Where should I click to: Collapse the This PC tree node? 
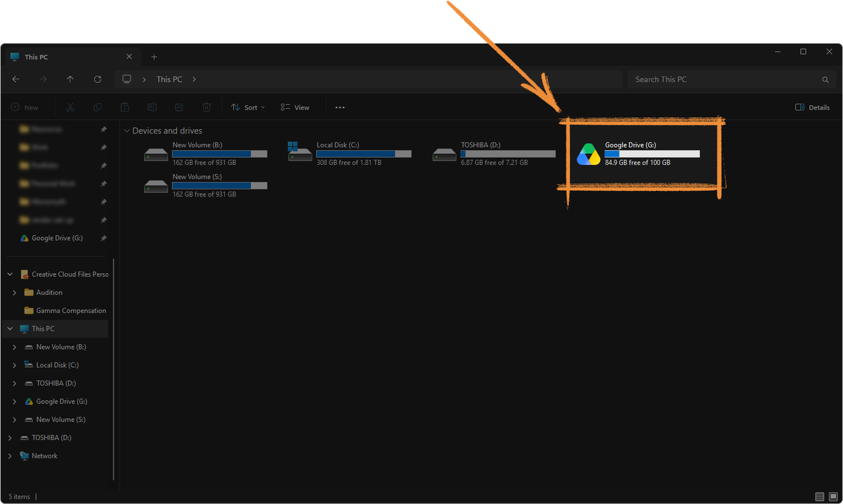tap(10, 329)
